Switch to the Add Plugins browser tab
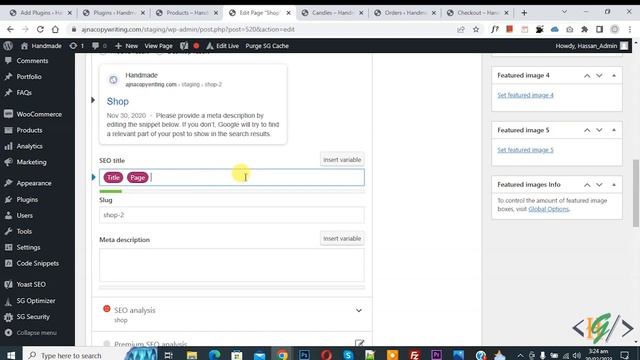Image resolution: width=640 pixels, height=360 pixels. pos(41,13)
